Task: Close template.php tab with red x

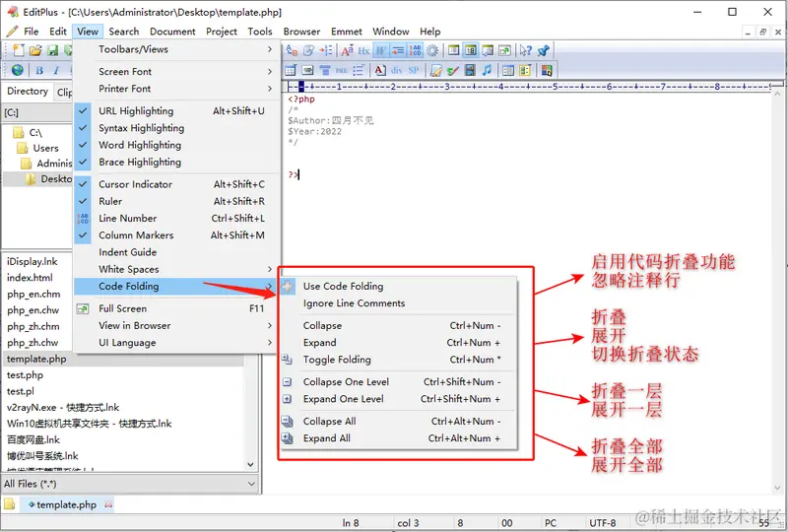Action: coord(108,504)
